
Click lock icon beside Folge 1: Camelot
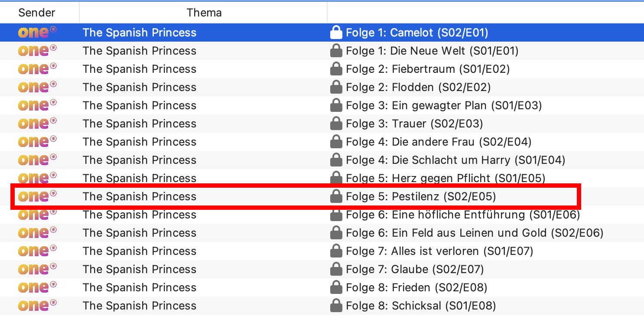point(336,33)
